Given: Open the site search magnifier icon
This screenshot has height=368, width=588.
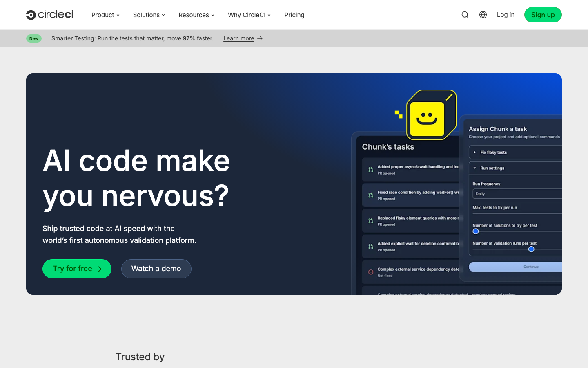Looking at the screenshot, I should pos(465,15).
